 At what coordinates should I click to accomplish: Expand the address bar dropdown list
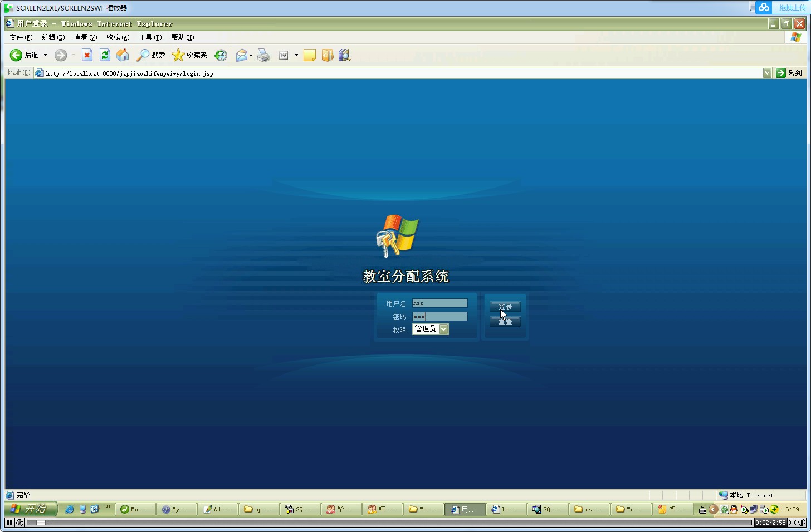tap(767, 73)
